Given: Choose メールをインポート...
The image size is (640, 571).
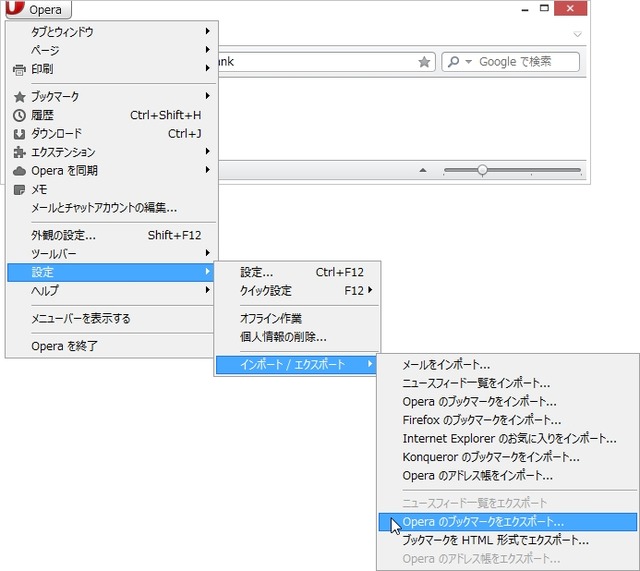Looking at the screenshot, I should point(508,364).
